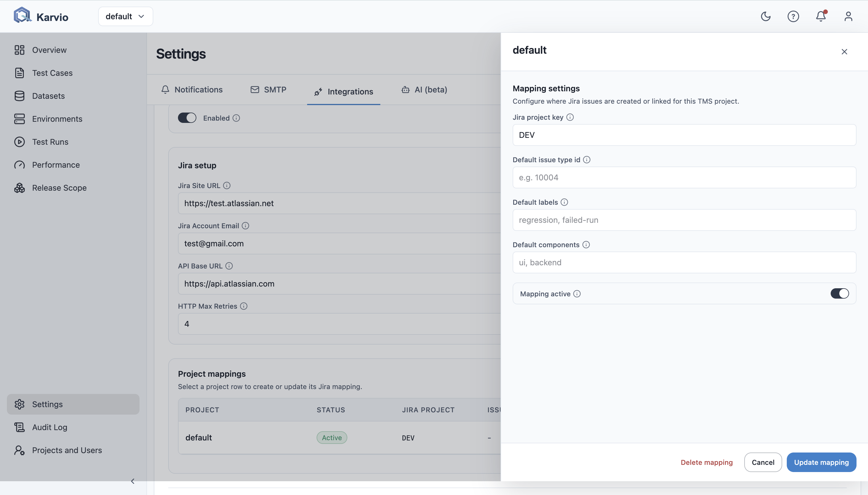
Task: Toggle the Jira Enabled switch
Action: tap(187, 118)
